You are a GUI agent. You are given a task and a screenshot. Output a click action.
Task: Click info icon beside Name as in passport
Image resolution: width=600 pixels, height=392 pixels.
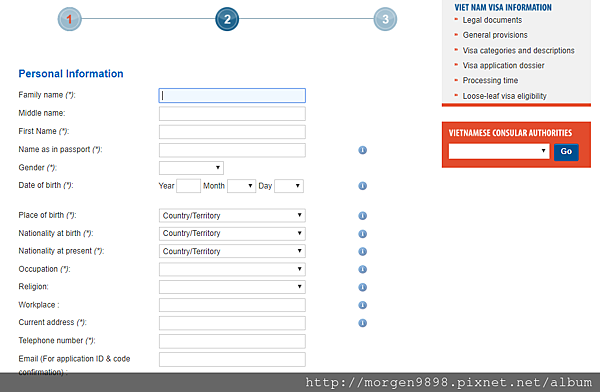coord(362,150)
